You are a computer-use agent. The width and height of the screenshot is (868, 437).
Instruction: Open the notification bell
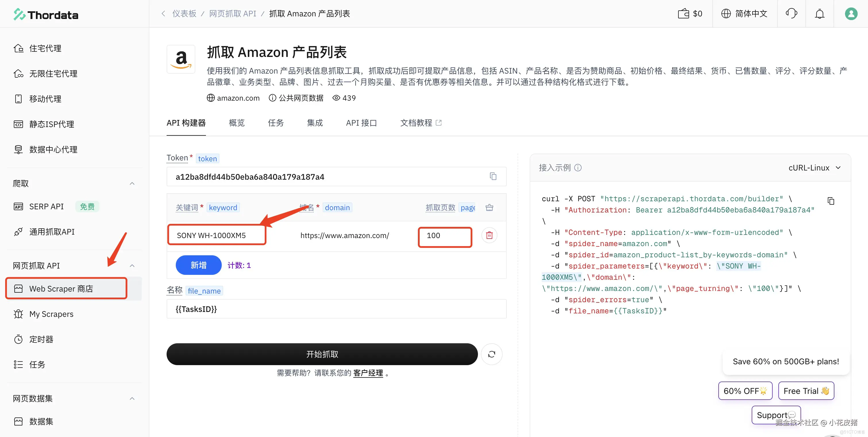[x=819, y=14]
